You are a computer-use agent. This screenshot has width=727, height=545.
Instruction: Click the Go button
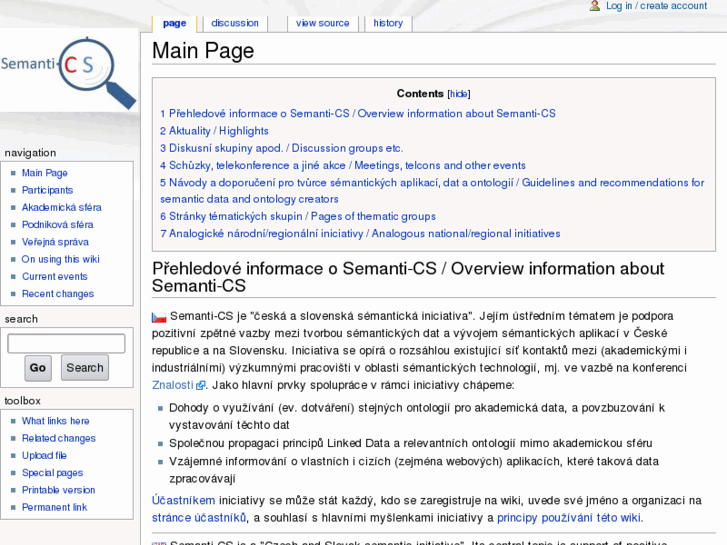[38, 368]
